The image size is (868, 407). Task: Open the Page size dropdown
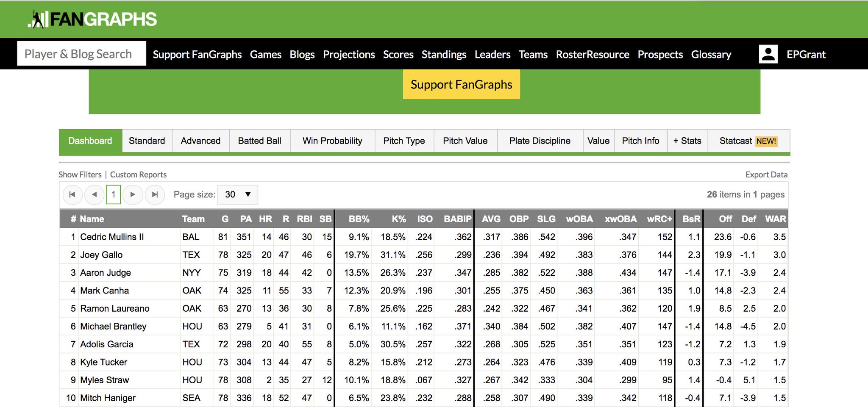click(237, 194)
